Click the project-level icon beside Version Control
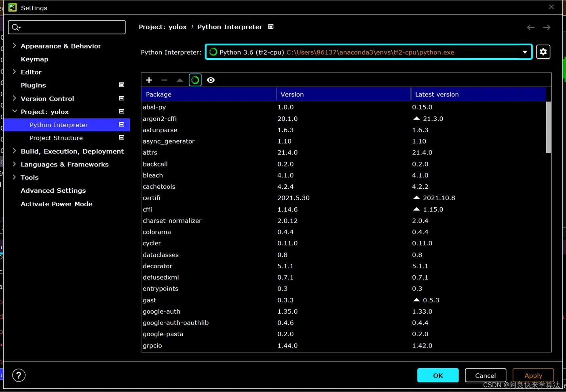566x392 pixels. (121, 98)
